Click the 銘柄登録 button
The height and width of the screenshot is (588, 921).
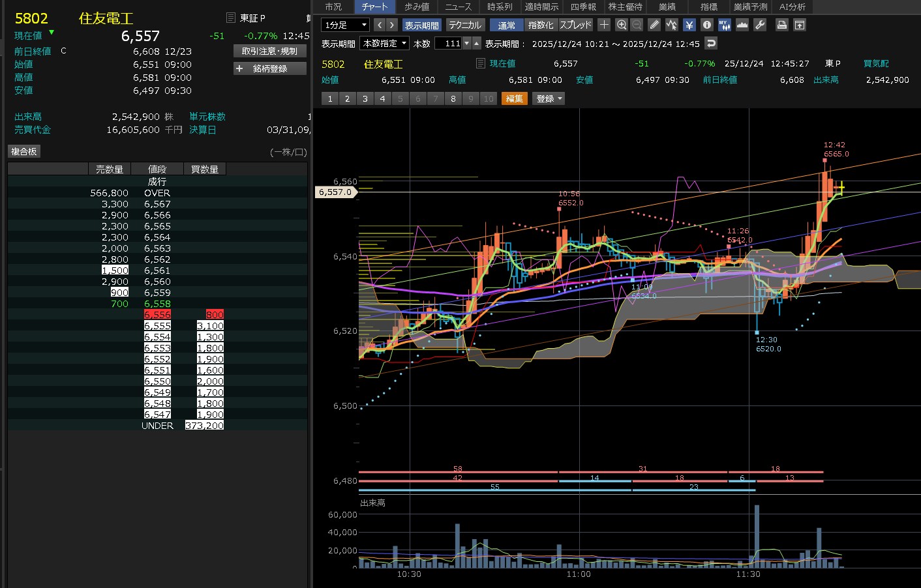click(269, 68)
